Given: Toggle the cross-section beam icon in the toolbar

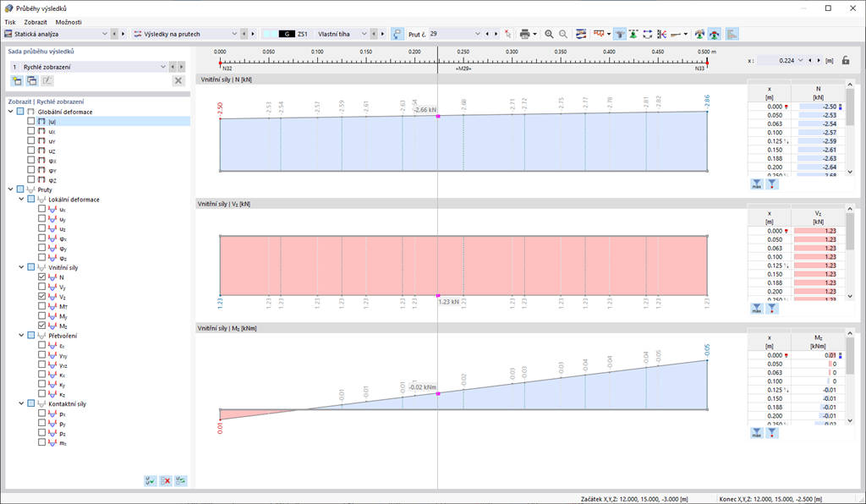Looking at the screenshot, I should pyautogui.click(x=620, y=34).
